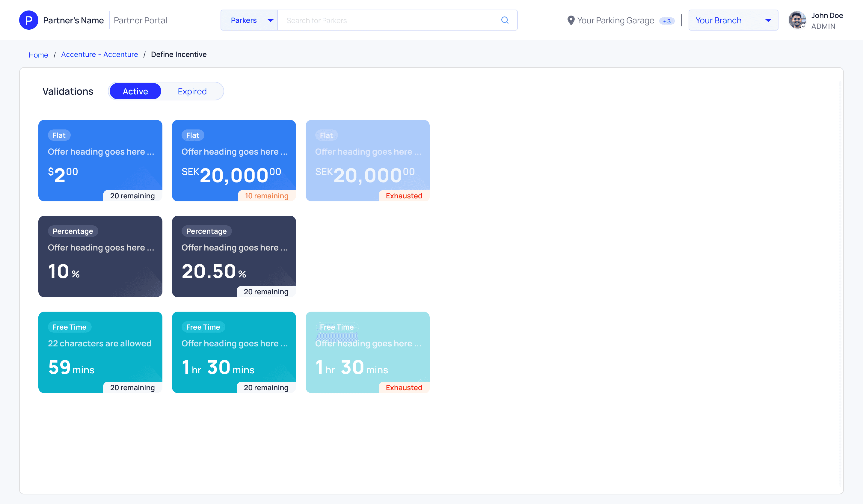Select the 10% Percentage offer card
863x504 pixels.
tap(100, 256)
